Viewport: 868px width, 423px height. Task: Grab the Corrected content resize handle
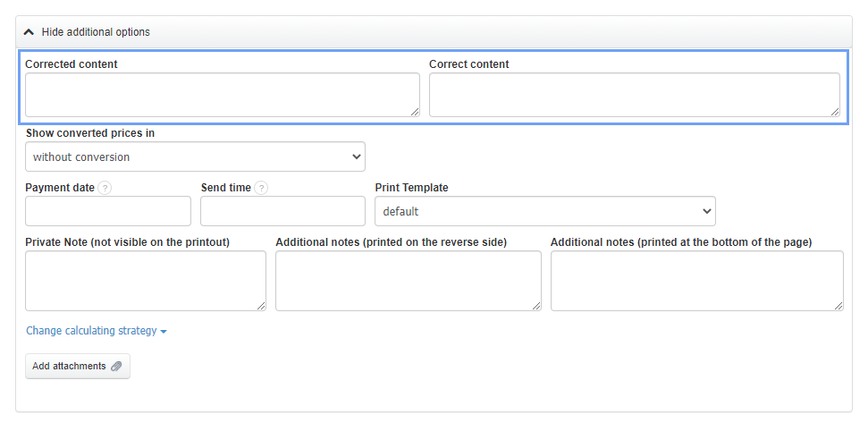(415, 112)
